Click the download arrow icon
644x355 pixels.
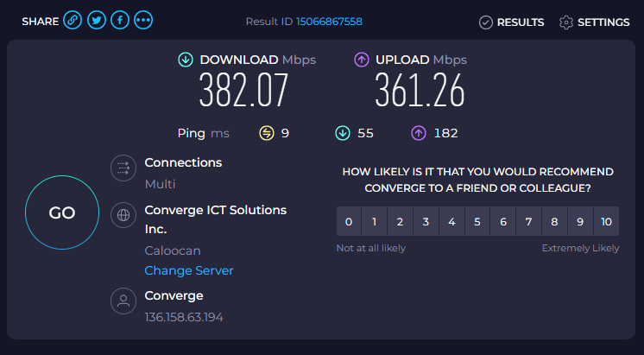click(x=186, y=60)
